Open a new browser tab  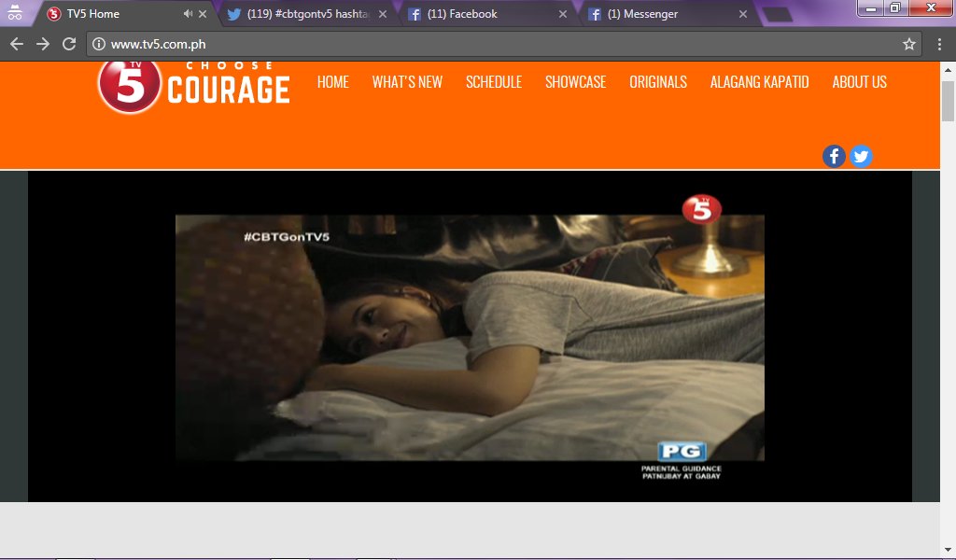pyautogui.click(x=777, y=14)
